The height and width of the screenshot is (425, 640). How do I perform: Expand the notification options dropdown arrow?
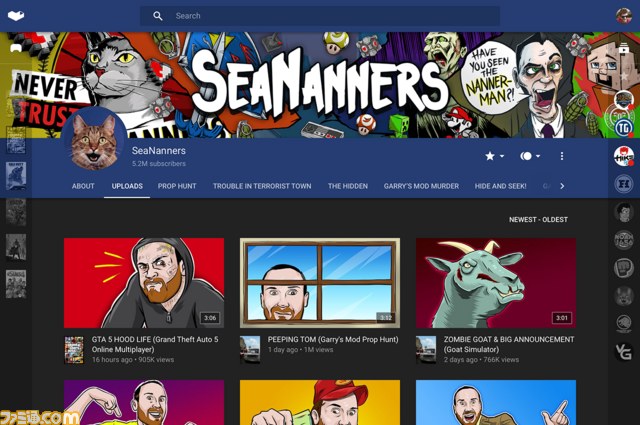pyautogui.click(x=538, y=156)
